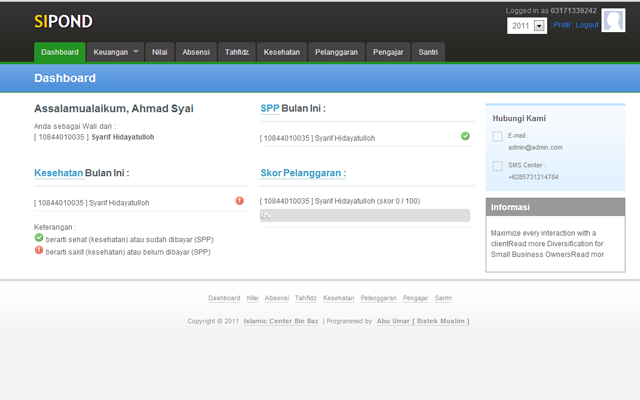Click the red Kesehatan warning icon
This screenshot has height=400, width=640.
[x=239, y=201]
